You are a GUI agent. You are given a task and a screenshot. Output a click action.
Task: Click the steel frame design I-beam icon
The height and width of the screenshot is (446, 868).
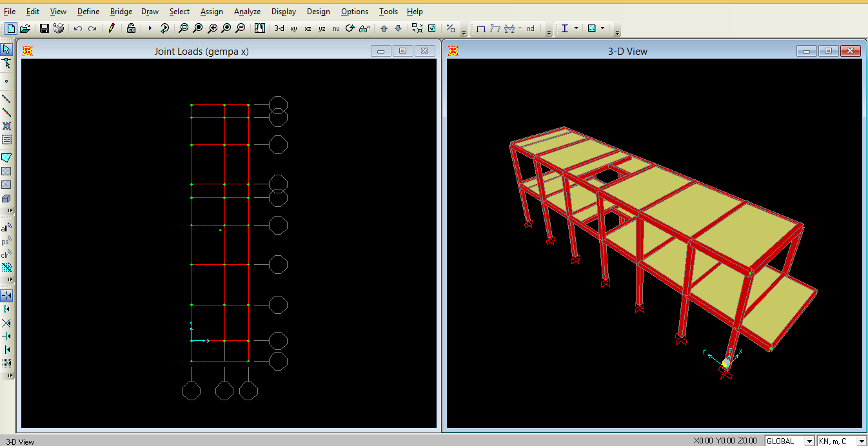(565, 28)
